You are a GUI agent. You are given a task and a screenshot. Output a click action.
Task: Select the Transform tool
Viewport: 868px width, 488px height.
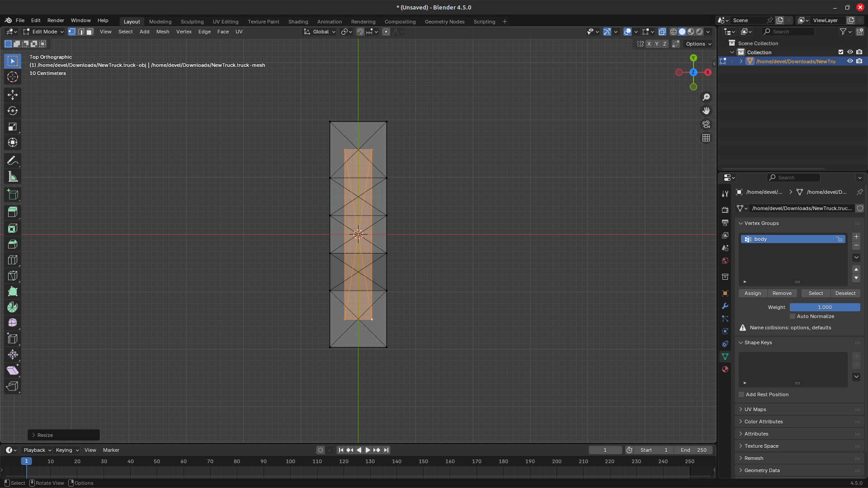[x=13, y=143]
